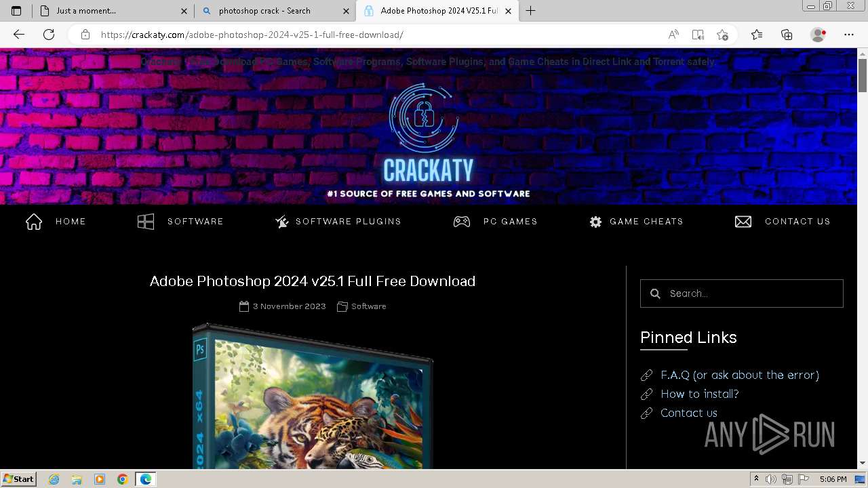This screenshot has height=488, width=868.
Task: Click the 'Pinned Links' heading
Action: tap(688, 338)
